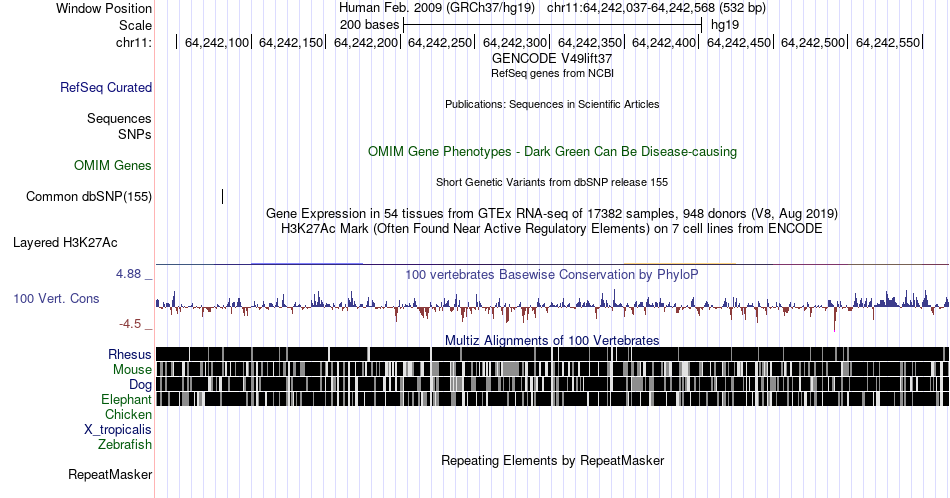Click the dbSNP variant tick mark

tap(222, 196)
